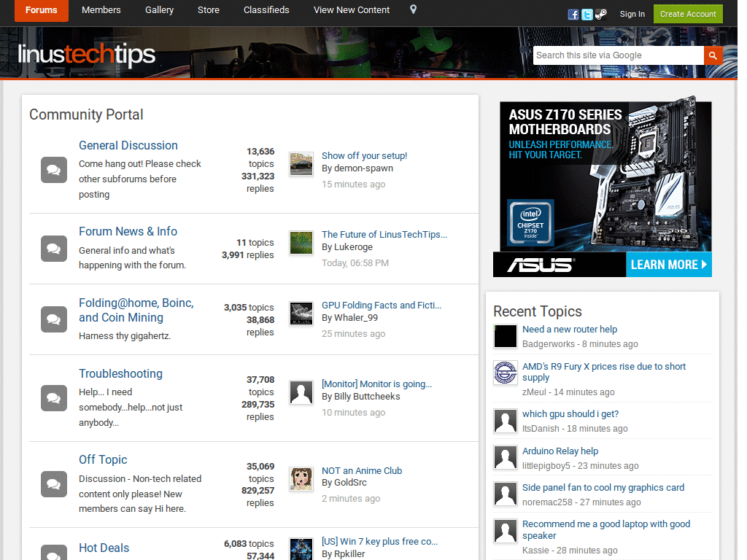Viewport: 747px width, 560px height.
Task: Open demon-spawn's avatar thumbnail
Action: pos(301,164)
